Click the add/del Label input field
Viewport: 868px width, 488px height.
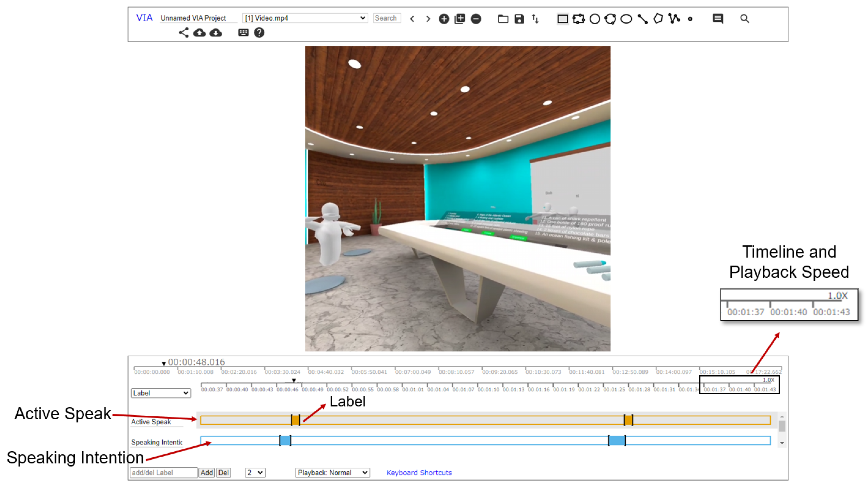(164, 472)
